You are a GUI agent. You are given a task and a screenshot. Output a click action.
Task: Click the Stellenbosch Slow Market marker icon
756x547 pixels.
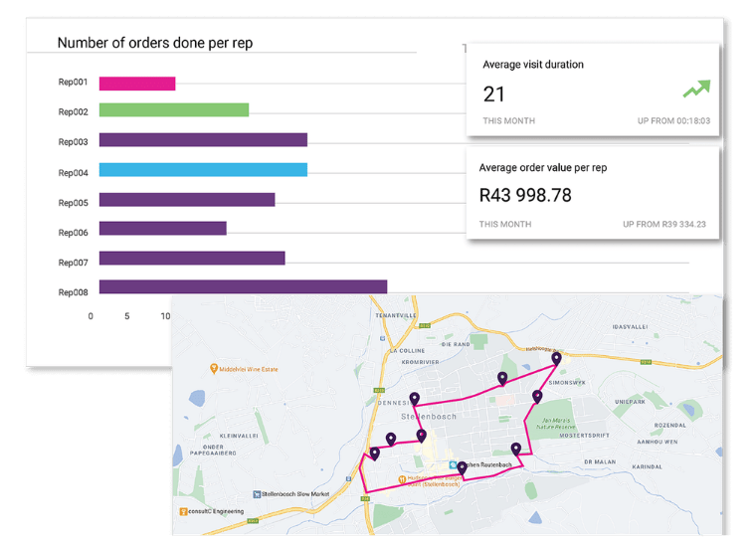pyautogui.click(x=256, y=493)
